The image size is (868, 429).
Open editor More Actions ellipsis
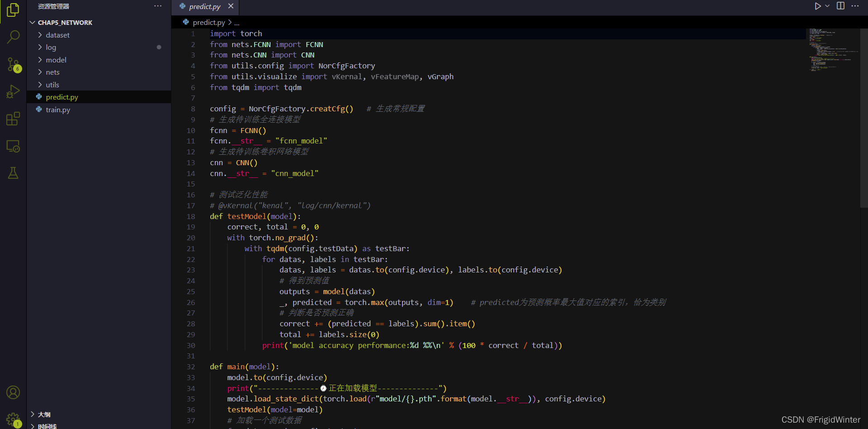855,6
